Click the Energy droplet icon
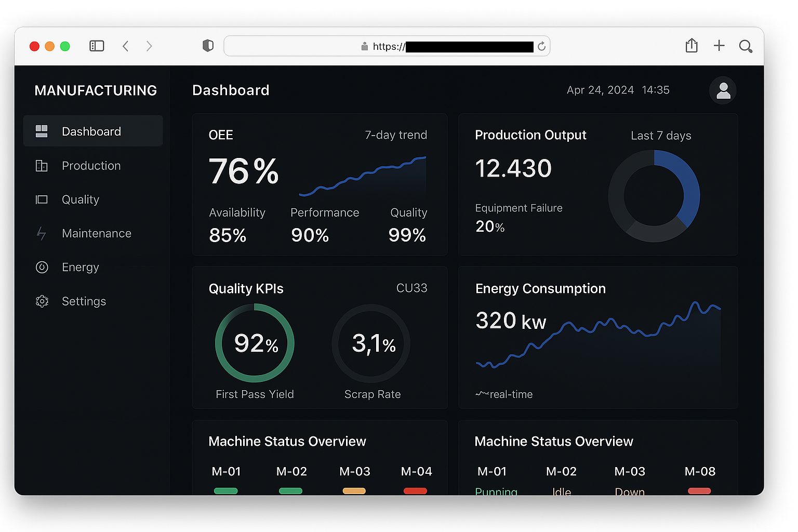This screenshot has height=532, width=798. (x=42, y=267)
